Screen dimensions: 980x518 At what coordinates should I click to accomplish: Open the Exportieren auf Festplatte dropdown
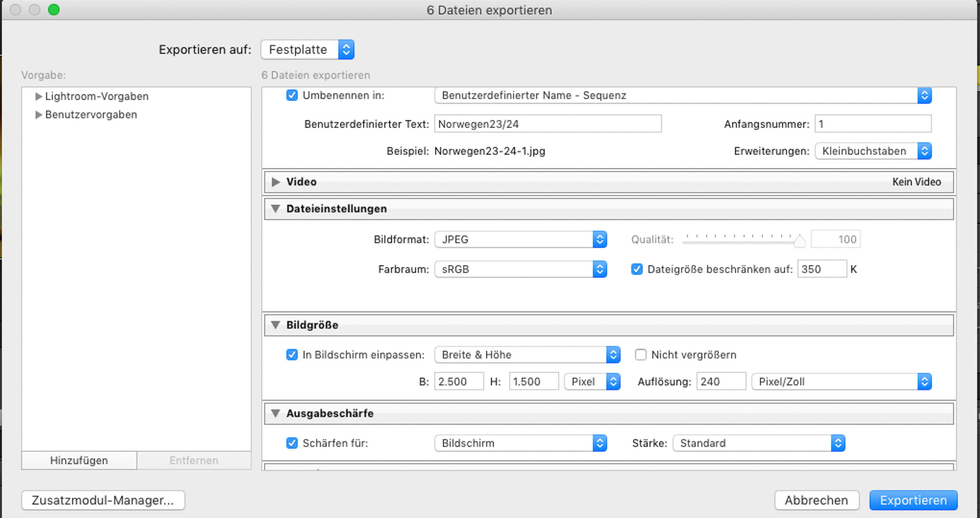click(x=307, y=50)
